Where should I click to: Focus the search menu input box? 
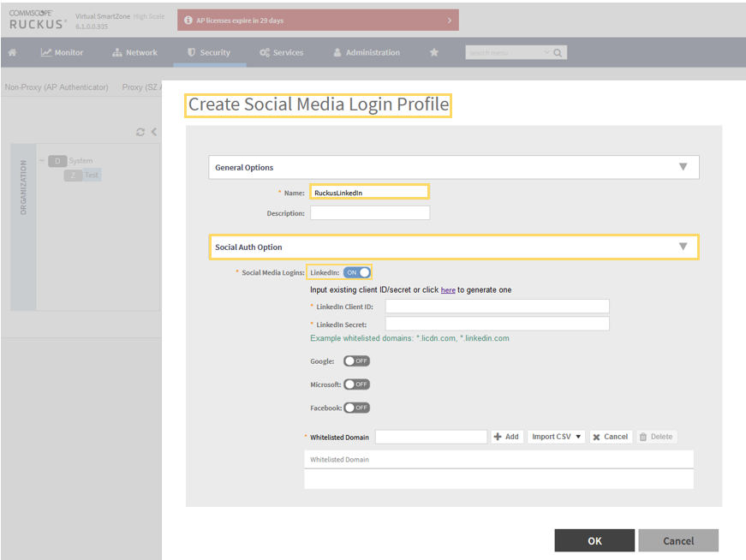tap(504, 53)
